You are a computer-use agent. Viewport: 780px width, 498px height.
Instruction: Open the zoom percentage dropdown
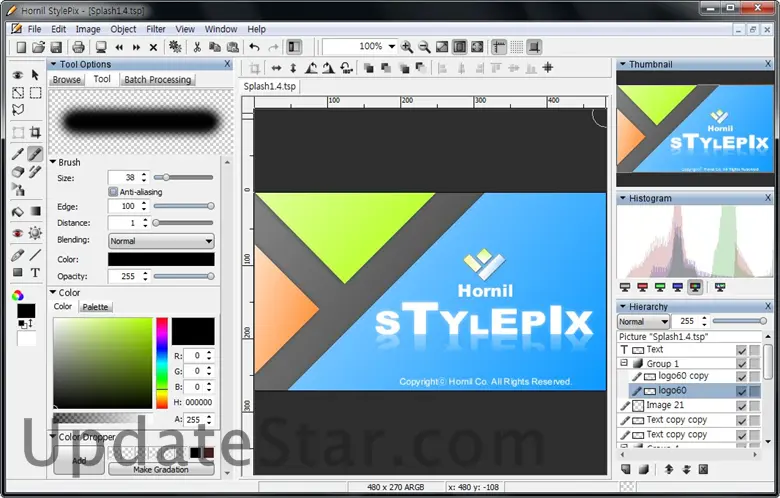(x=391, y=47)
